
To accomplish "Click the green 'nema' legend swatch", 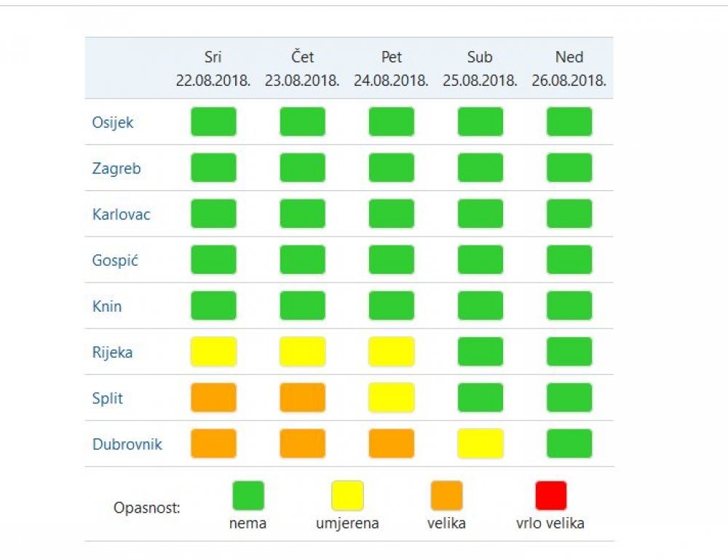I will (x=248, y=495).
